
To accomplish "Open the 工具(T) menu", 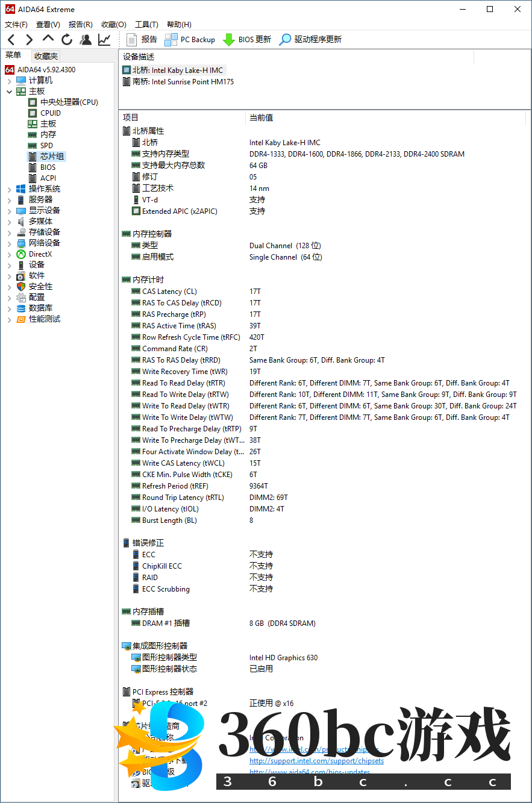I will pyautogui.click(x=146, y=25).
